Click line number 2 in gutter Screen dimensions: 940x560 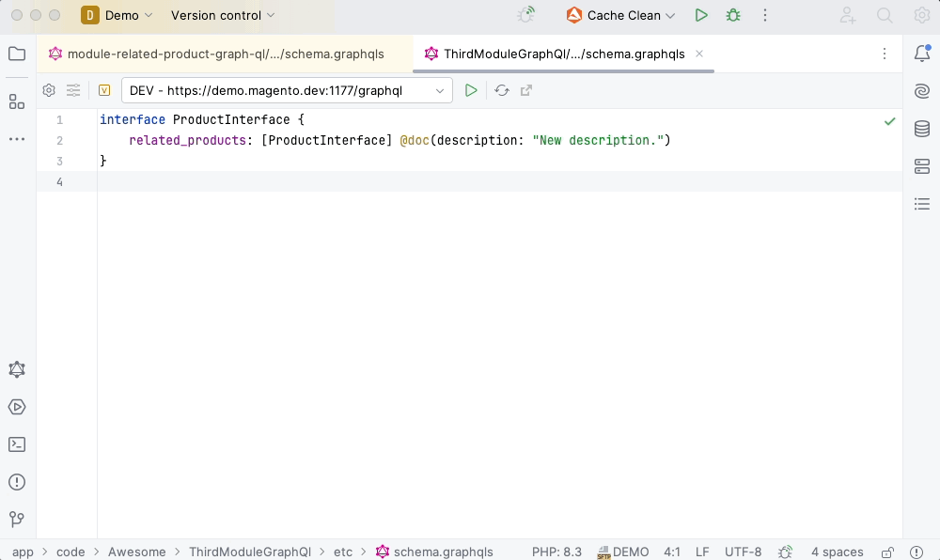[59, 140]
